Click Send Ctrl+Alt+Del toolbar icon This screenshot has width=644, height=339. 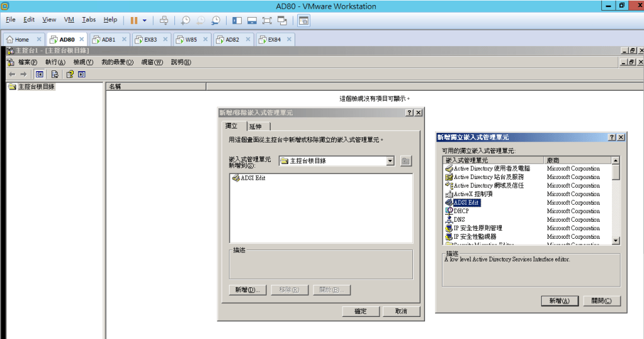(x=164, y=20)
